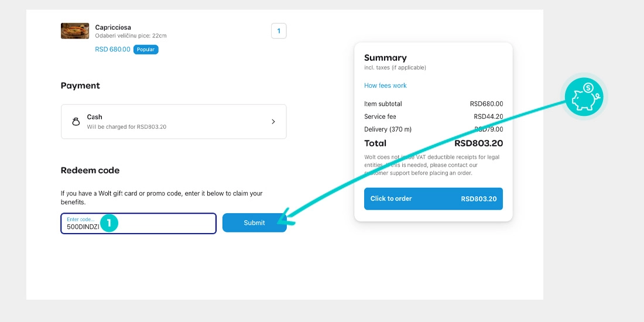The width and height of the screenshot is (644, 322).
Task: Submit the promo code
Action: coord(255,222)
